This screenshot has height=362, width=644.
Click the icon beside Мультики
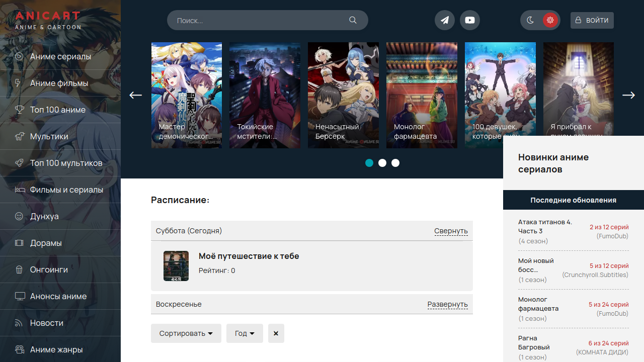coord(19,136)
